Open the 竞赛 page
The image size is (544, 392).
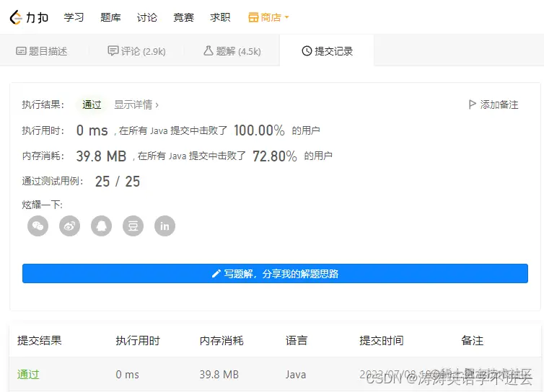point(183,17)
